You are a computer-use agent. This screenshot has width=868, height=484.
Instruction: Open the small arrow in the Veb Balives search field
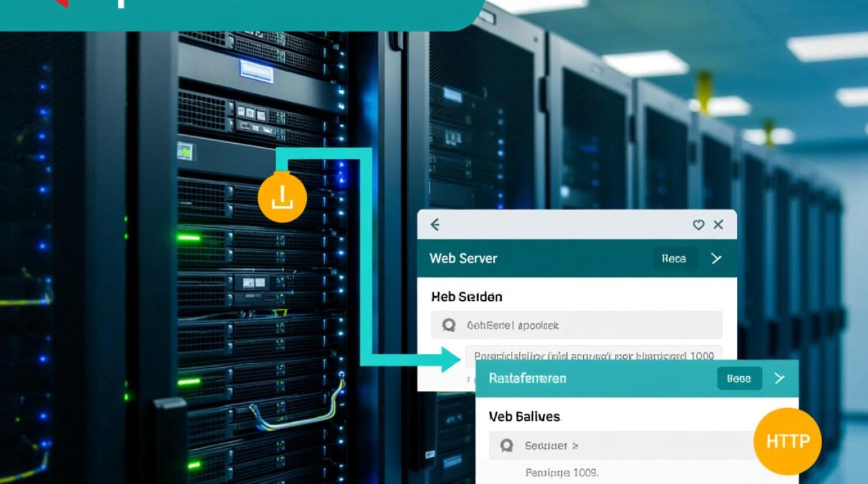pos(575,446)
